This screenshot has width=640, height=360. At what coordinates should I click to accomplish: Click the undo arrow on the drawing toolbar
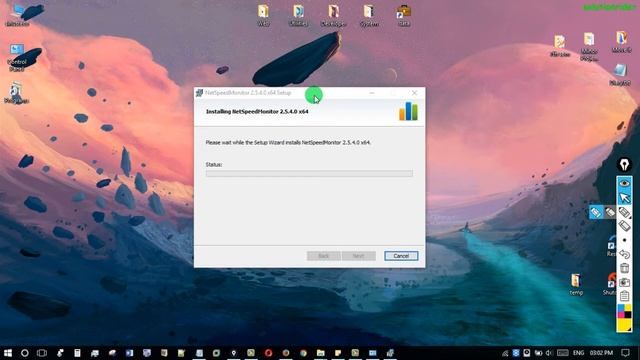tap(624, 254)
